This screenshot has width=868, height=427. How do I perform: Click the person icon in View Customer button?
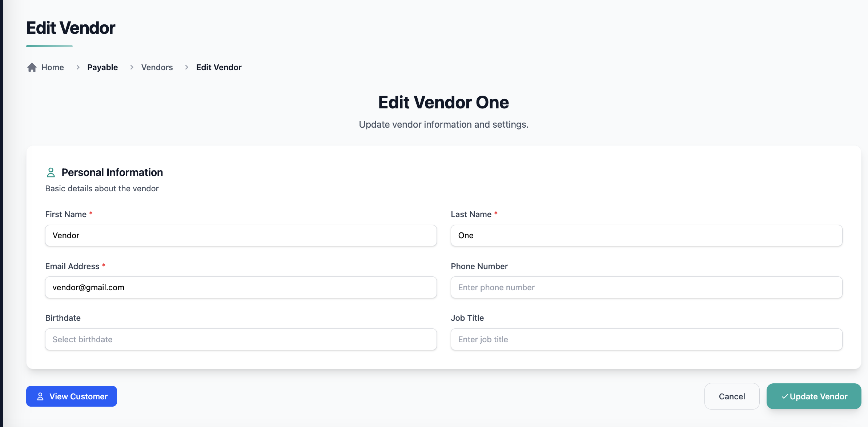click(x=40, y=396)
